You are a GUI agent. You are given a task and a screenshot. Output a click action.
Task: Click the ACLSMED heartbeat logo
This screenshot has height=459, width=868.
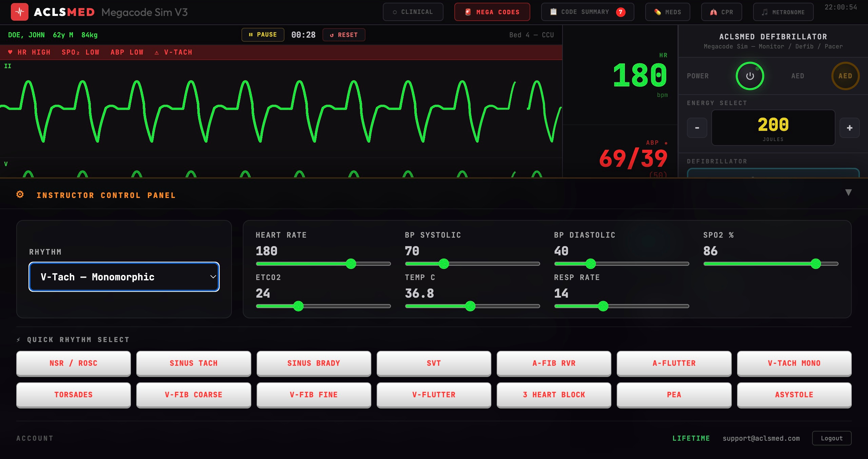[x=20, y=12]
